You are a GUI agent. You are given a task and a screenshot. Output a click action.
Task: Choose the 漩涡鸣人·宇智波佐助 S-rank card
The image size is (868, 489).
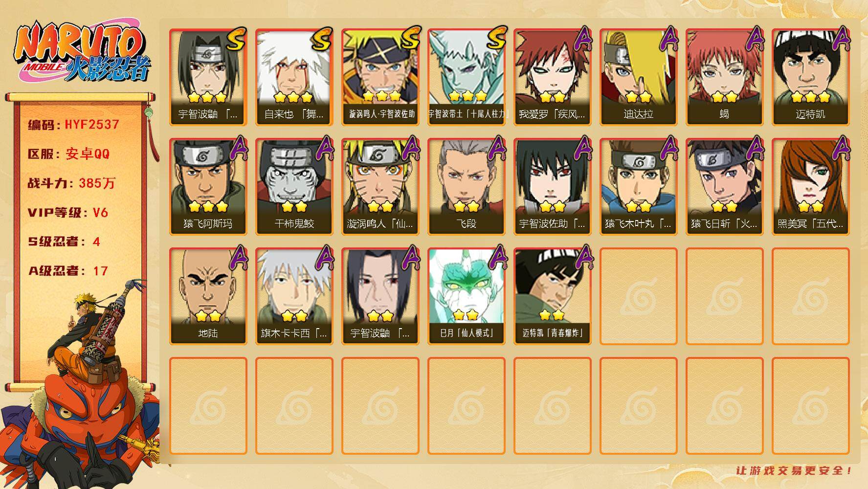[x=380, y=77]
